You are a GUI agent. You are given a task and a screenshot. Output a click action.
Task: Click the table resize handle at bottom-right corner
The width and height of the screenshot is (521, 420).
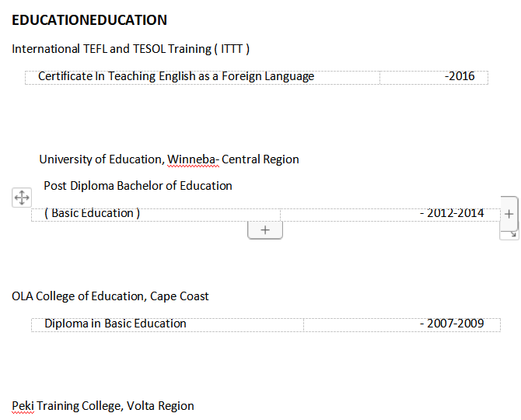(x=512, y=234)
